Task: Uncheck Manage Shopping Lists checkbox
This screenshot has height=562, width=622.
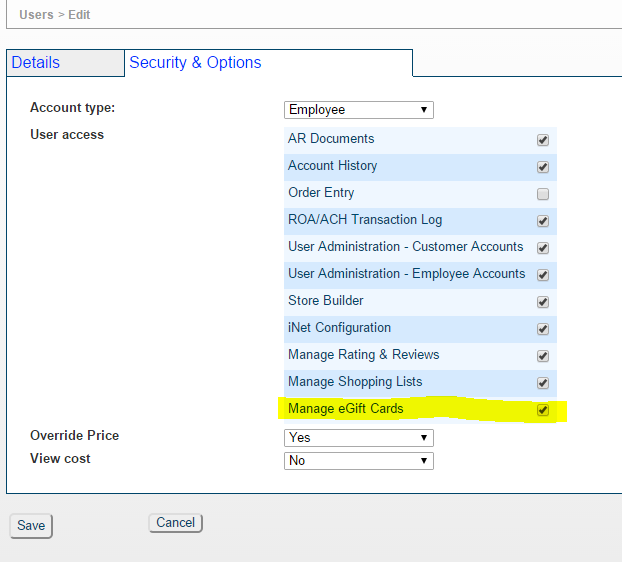Action: click(x=543, y=383)
